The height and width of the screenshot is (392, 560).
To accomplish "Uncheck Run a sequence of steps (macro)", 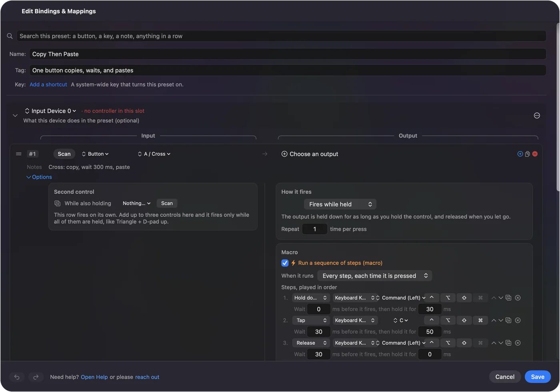I will (x=285, y=263).
